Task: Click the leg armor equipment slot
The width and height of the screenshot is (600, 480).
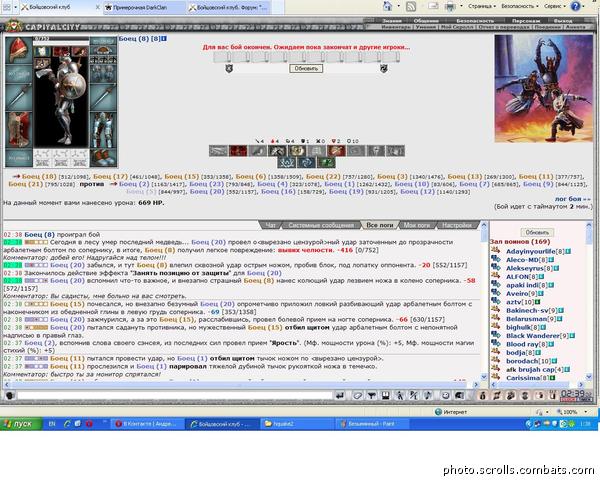Action: coord(103,130)
